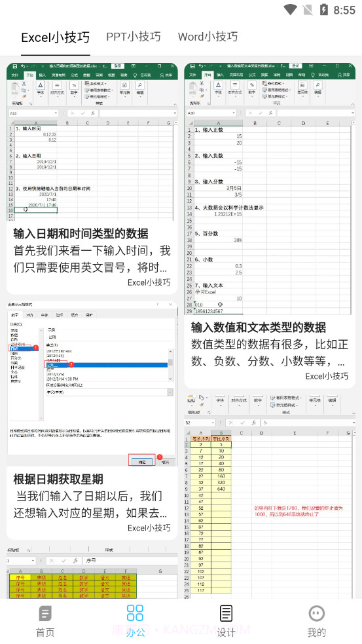The image size is (362, 644).
Task: Tap Excel小技巧 label under 输入数值和文本 card
Action: click(x=327, y=376)
